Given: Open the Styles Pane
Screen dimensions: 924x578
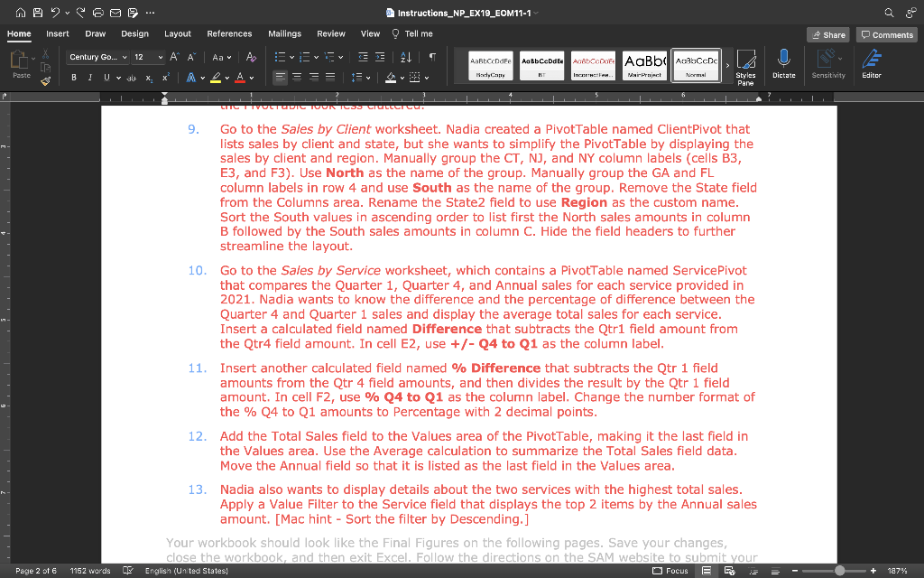Looking at the screenshot, I should point(746,67).
